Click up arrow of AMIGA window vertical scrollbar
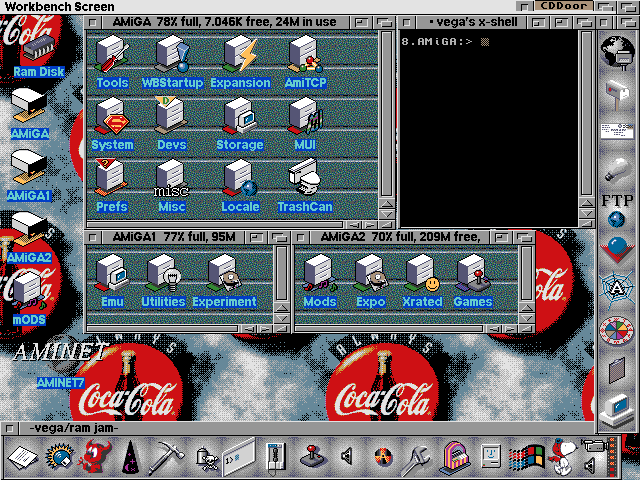Image resolution: width=640 pixels, height=480 pixels. [387, 203]
